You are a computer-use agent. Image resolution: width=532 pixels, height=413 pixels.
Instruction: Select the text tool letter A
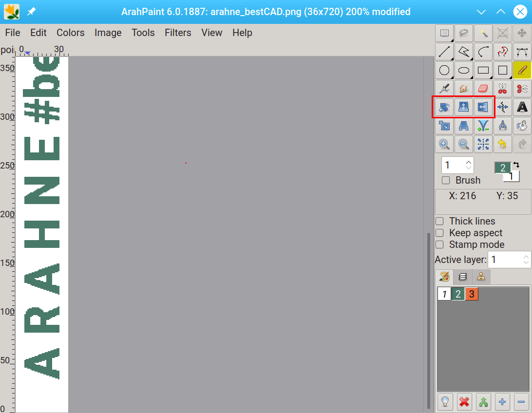pos(522,107)
